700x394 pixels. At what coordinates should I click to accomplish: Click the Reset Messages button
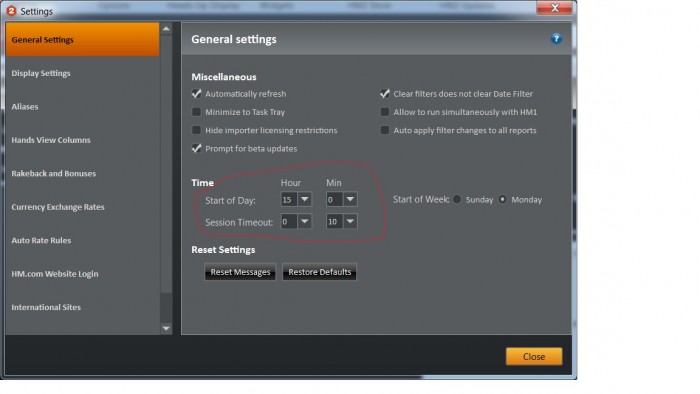click(240, 272)
